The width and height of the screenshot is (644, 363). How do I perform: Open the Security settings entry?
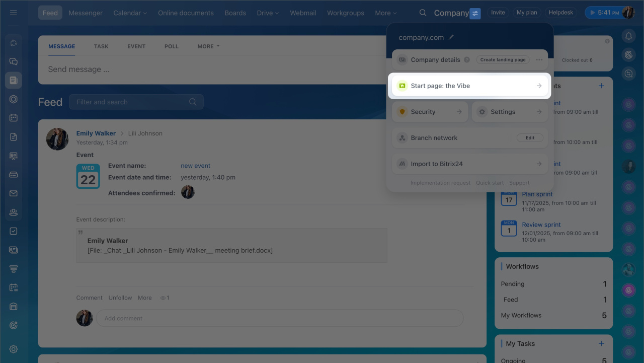point(430,112)
